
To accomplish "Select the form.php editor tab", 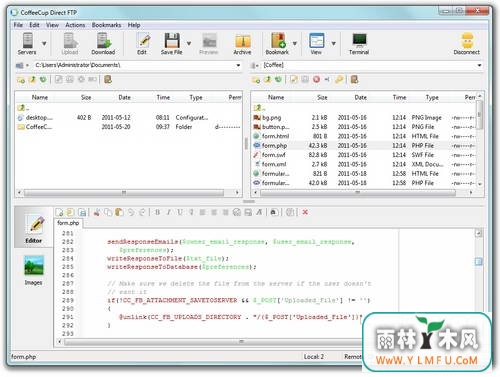I will click(68, 223).
